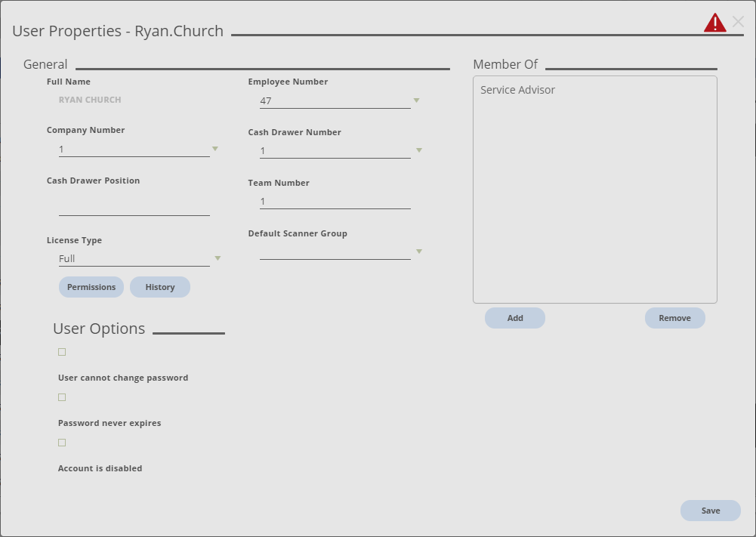View the user History
Image resolution: width=756 pixels, height=537 pixels.
160,287
